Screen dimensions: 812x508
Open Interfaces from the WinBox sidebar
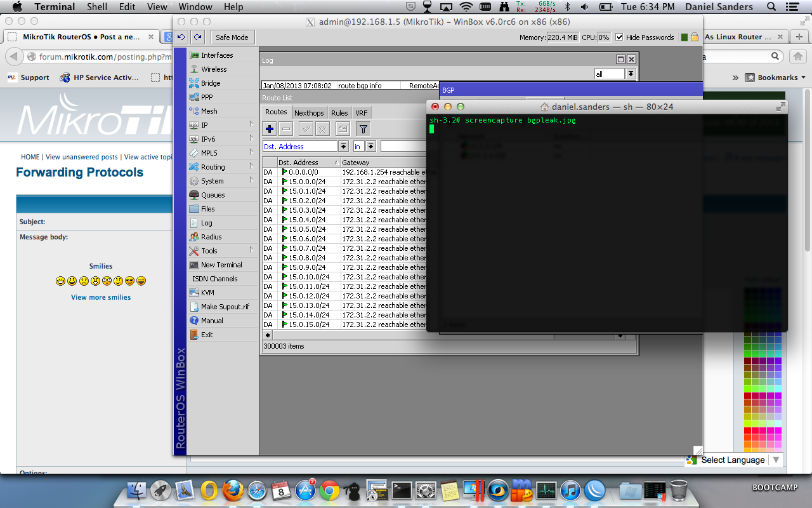[x=216, y=55]
